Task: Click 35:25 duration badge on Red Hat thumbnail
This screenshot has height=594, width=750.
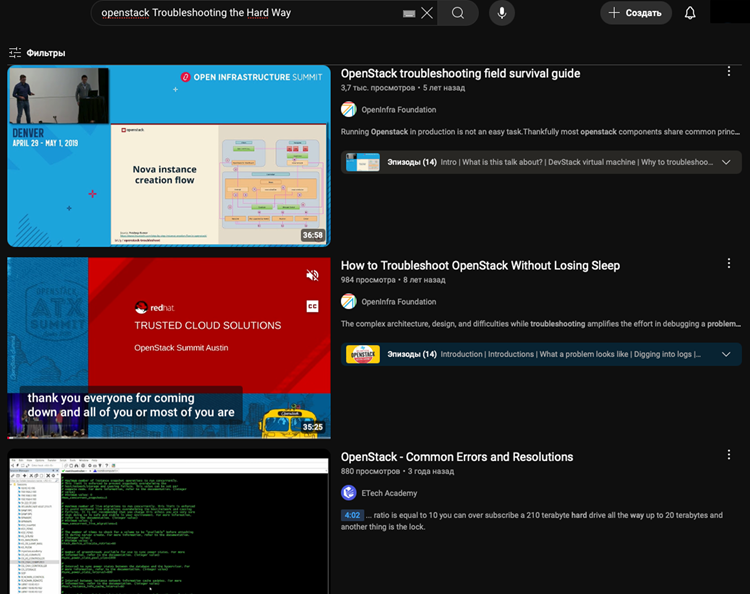Action: coord(312,427)
